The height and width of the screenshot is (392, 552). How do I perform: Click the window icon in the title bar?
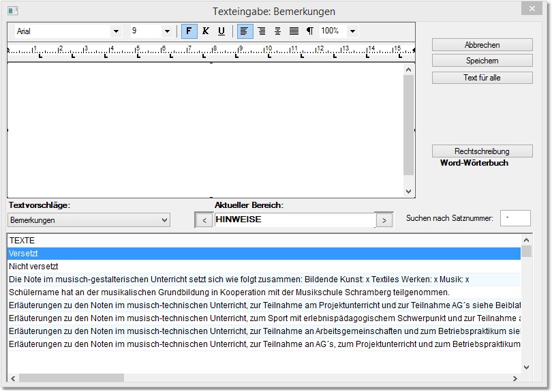click(12, 11)
